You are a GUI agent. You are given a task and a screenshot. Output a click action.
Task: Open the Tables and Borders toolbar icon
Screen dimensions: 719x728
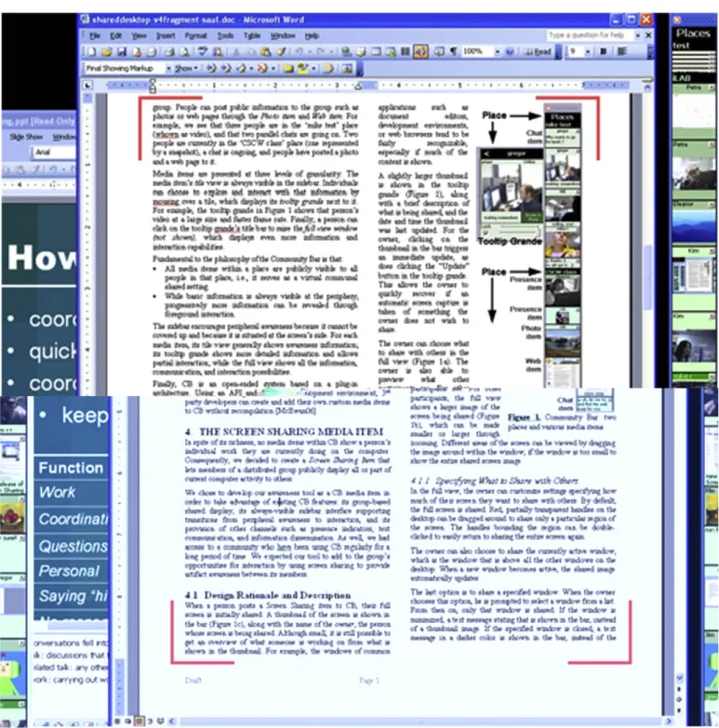coord(361,51)
